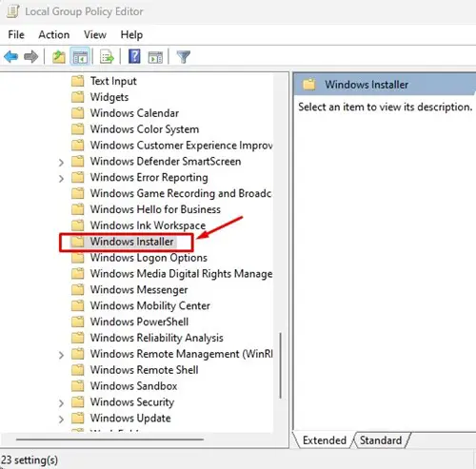Open the File menu

(x=16, y=34)
